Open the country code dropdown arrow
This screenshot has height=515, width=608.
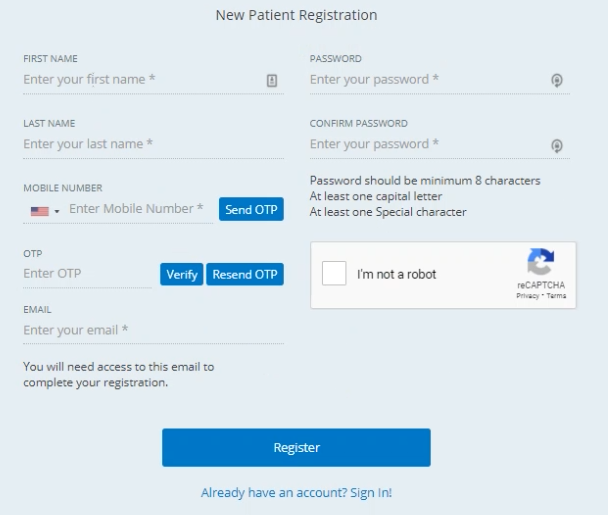[57, 211]
